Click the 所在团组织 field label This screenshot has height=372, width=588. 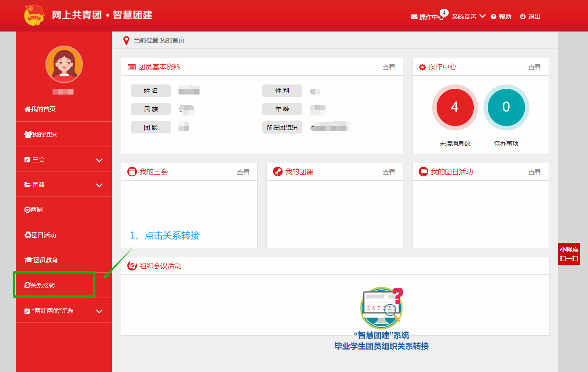282,127
